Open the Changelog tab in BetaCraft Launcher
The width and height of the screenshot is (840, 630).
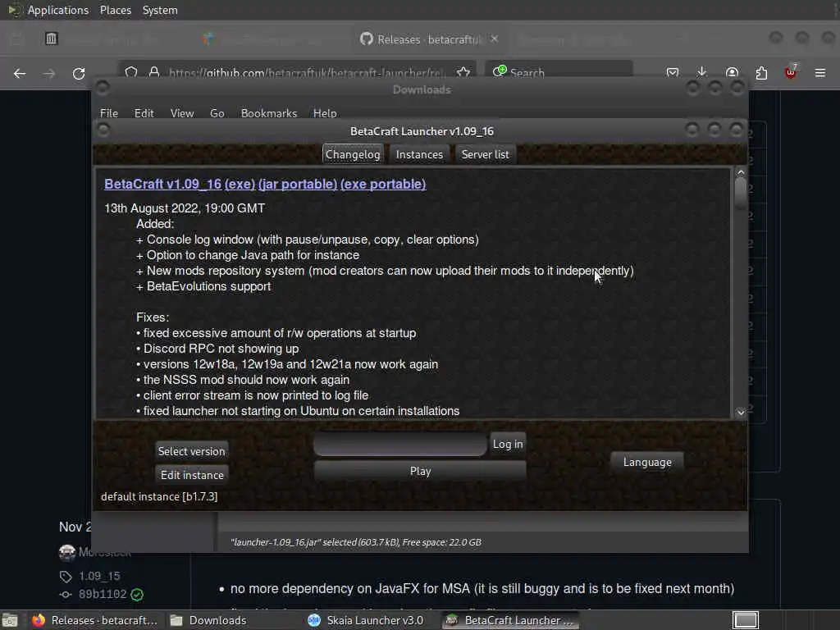[x=353, y=154]
